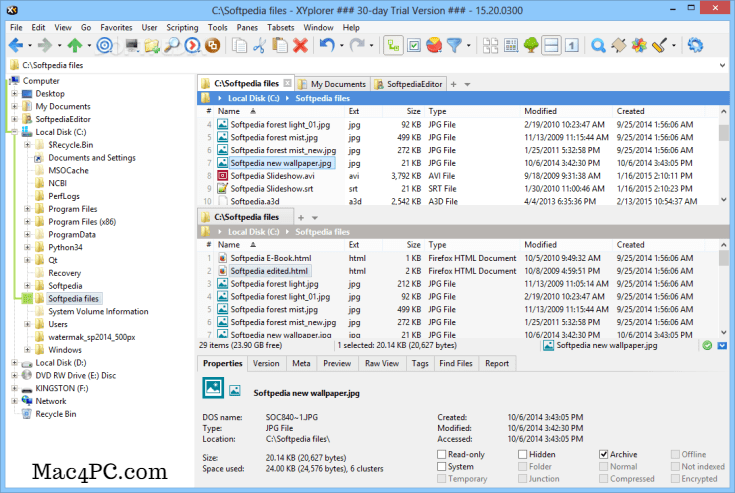Screen dimensions: 735x493
Task: Click the Selection checkbox toolbar icon
Action: point(414,45)
